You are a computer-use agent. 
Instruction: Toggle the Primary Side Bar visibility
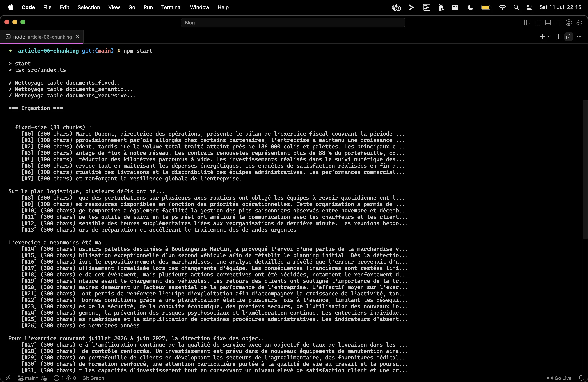[x=537, y=23]
